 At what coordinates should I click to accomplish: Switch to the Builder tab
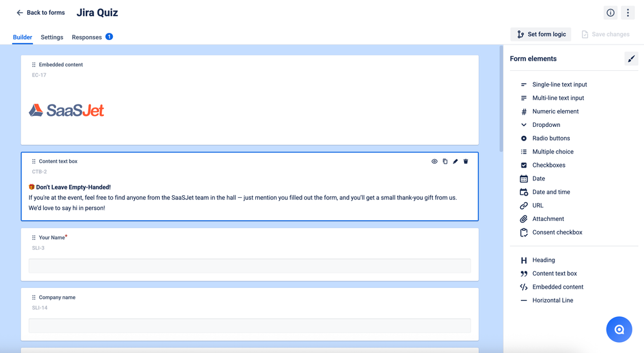pos(22,37)
